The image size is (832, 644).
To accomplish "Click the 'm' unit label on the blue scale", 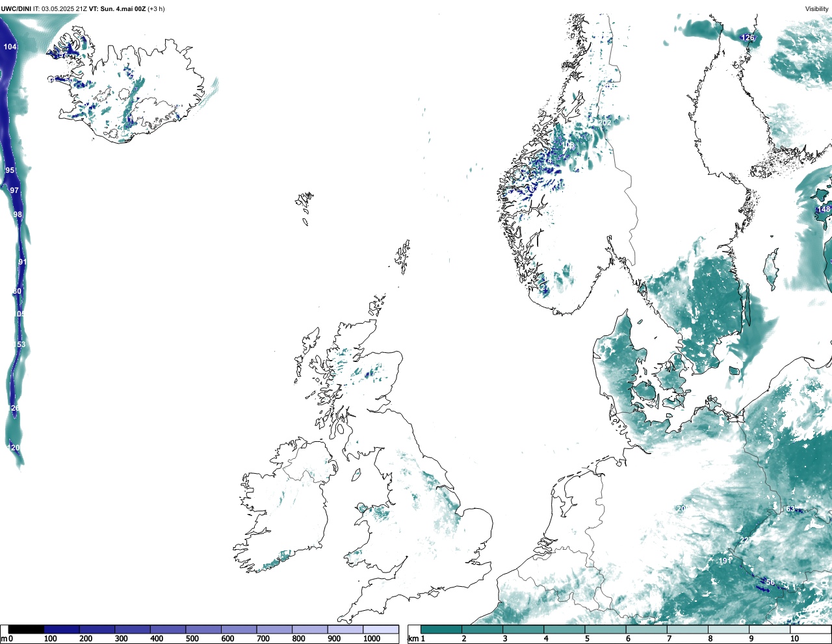I will point(4,639).
